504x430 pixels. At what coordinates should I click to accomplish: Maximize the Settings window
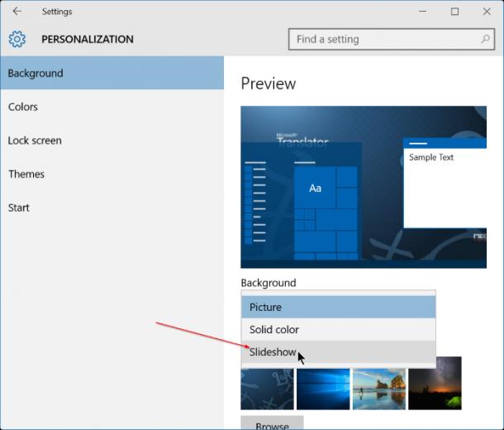point(454,12)
